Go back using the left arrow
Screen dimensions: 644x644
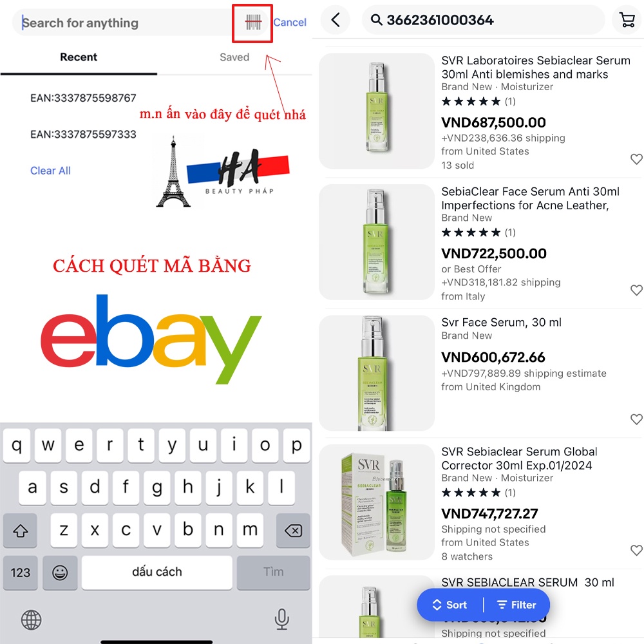click(x=336, y=20)
